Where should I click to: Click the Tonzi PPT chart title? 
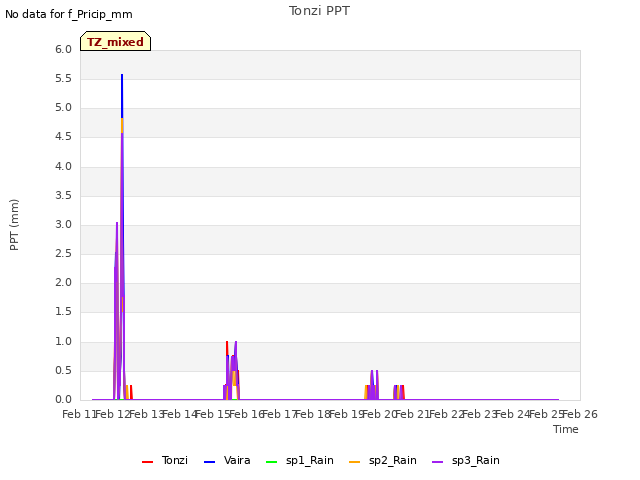pyautogui.click(x=319, y=11)
